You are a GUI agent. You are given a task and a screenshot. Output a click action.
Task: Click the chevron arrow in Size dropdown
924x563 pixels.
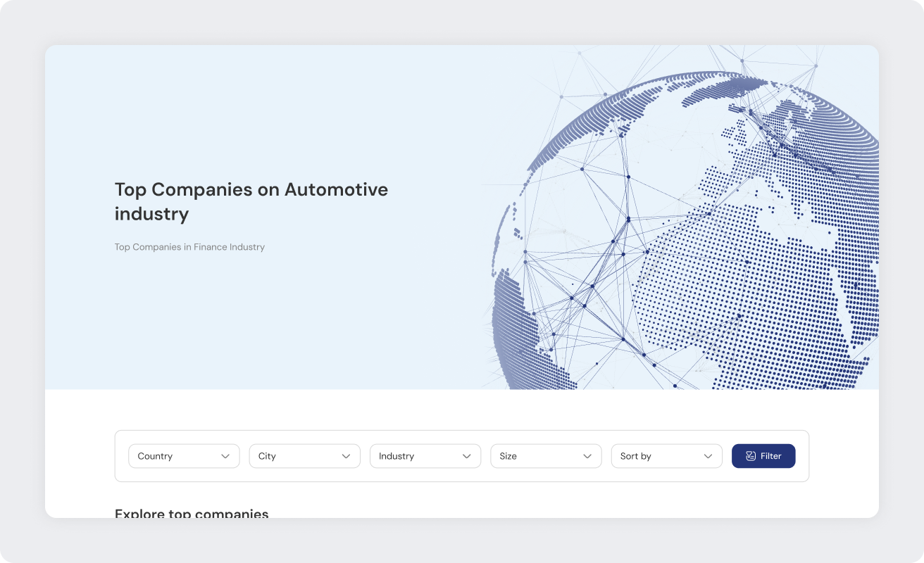click(587, 456)
